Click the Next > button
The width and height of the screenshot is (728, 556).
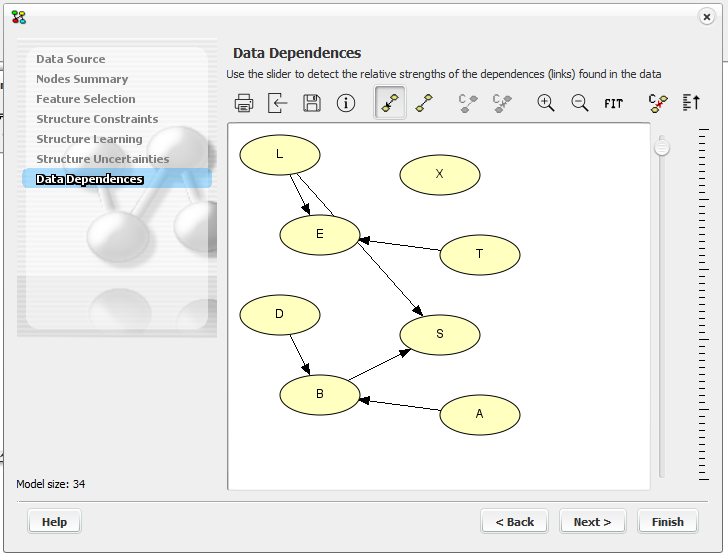coord(592,522)
